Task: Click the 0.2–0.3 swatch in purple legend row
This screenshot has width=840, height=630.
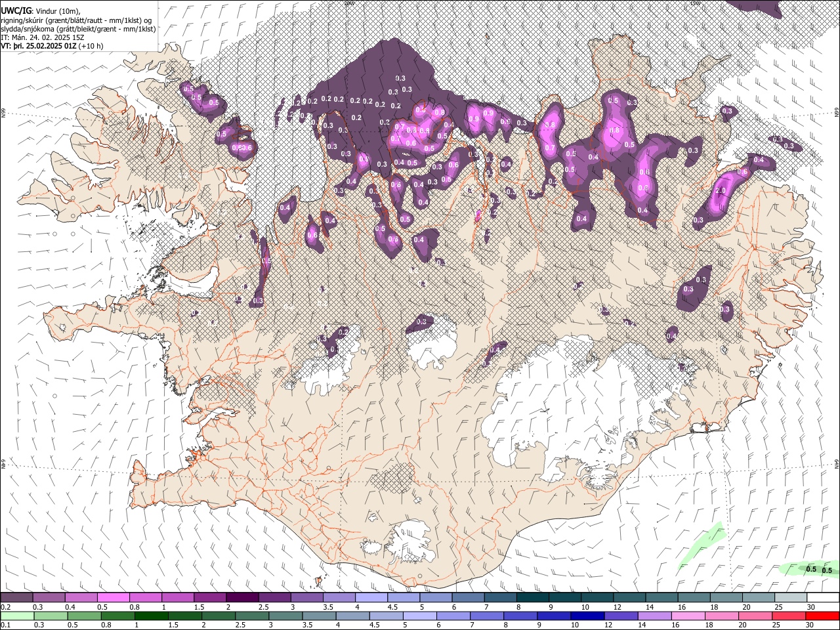Action: [16, 598]
